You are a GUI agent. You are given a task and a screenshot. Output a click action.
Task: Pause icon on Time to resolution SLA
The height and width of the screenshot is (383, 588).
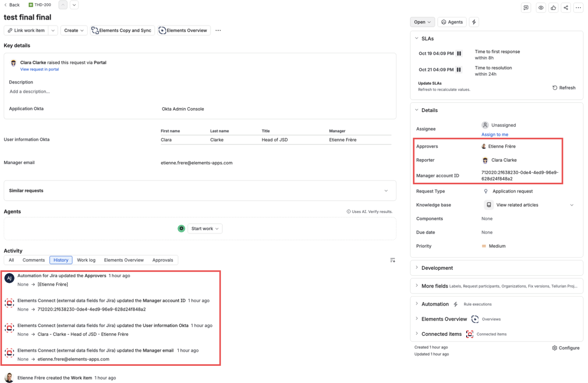coord(459,70)
